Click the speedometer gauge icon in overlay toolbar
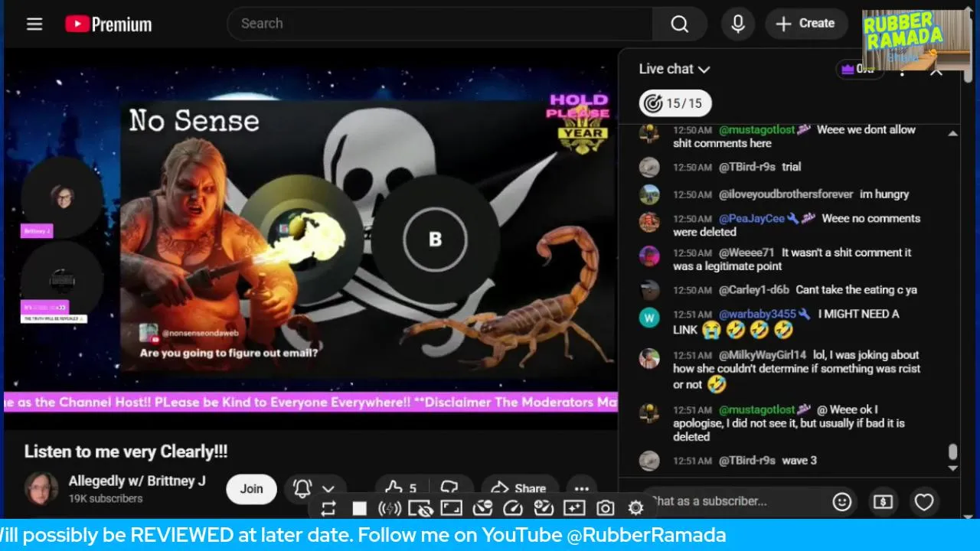980x551 pixels. click(x=513, y=508)
